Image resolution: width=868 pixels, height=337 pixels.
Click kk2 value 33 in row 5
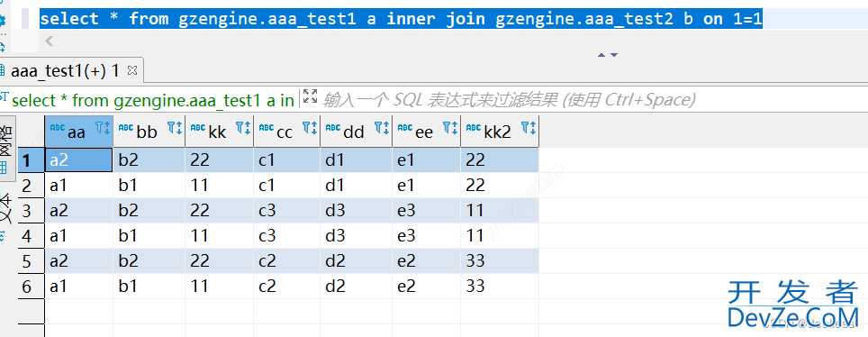tap(500, 261)
